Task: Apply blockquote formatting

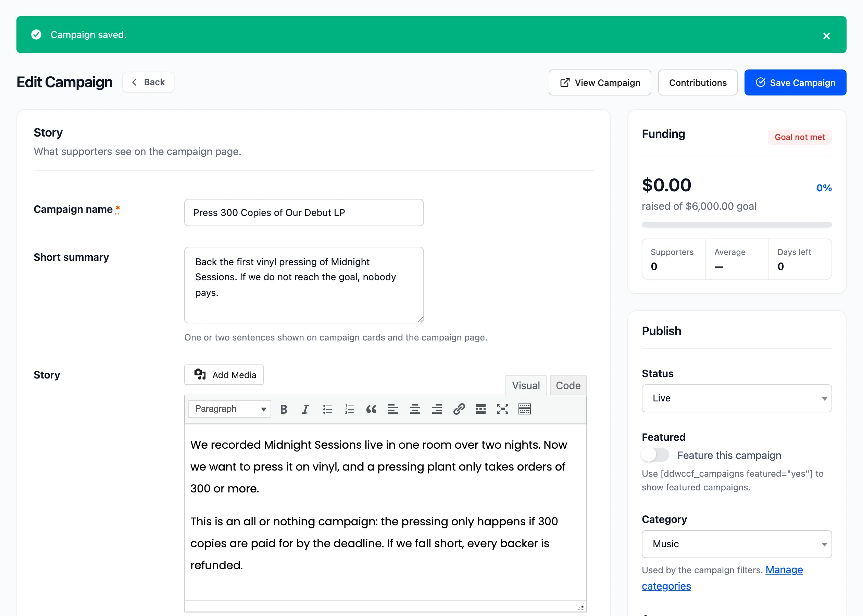Action: tap(371, 409)
